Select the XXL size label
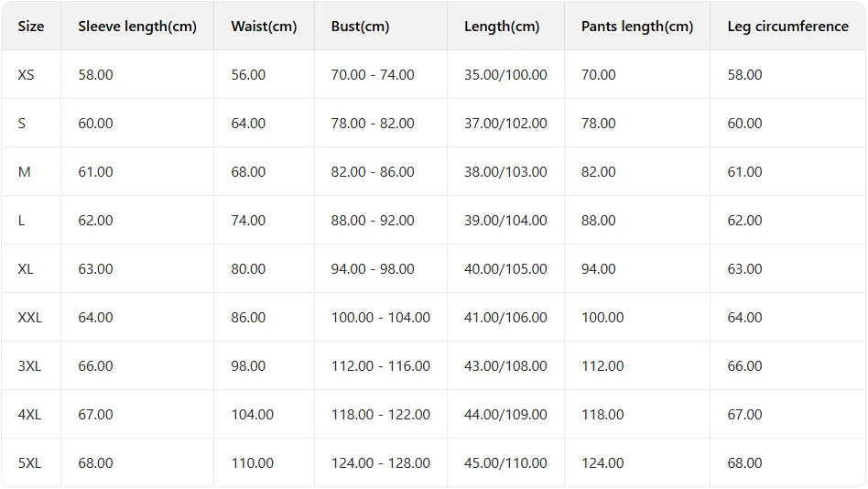Image resolution: width=868 pixels, height=489 pixels. point(30,318)
